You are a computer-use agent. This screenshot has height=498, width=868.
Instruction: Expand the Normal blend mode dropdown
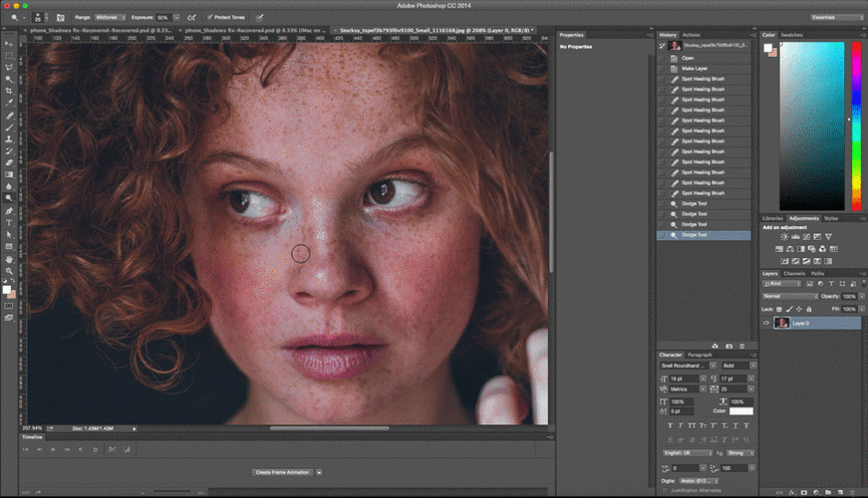click(788, 297)
